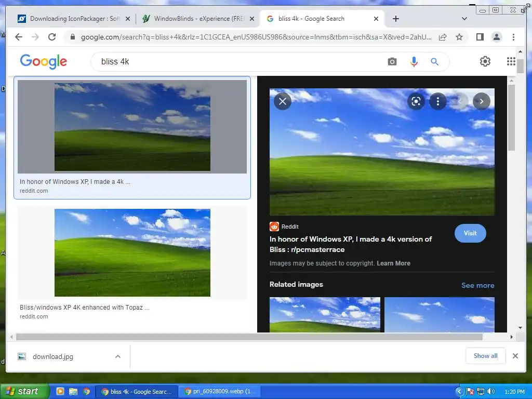Click the In honor of Windows XP caption
The height and width of the screenshot is (399, 532).
point(75,181)
